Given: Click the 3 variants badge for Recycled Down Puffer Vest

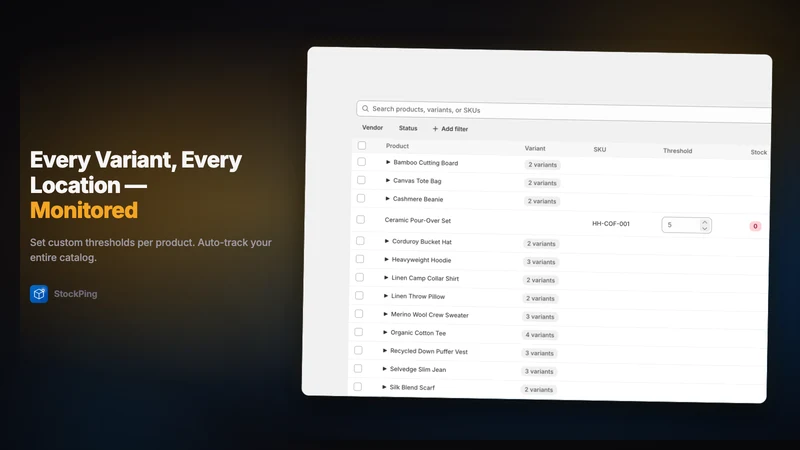Looking at the screenshot, I should (x=539, y=353).
